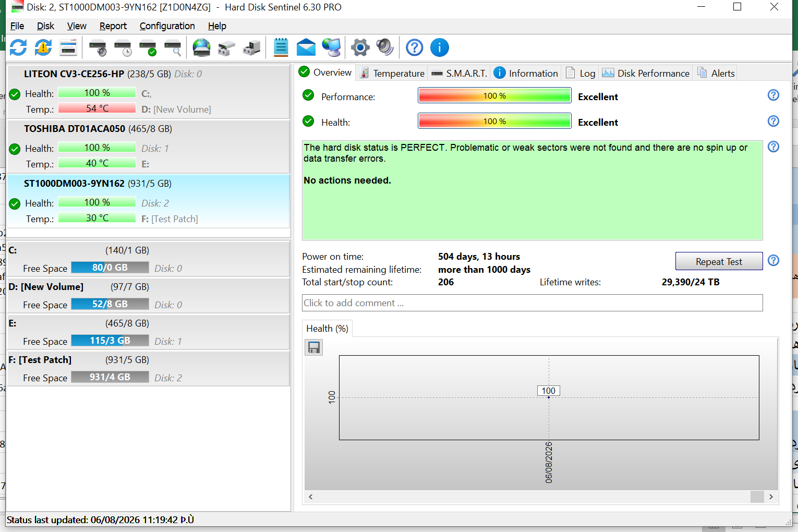The image size is (798, 532).
Task: Open the View menu
Action: [x=77, y=26]
